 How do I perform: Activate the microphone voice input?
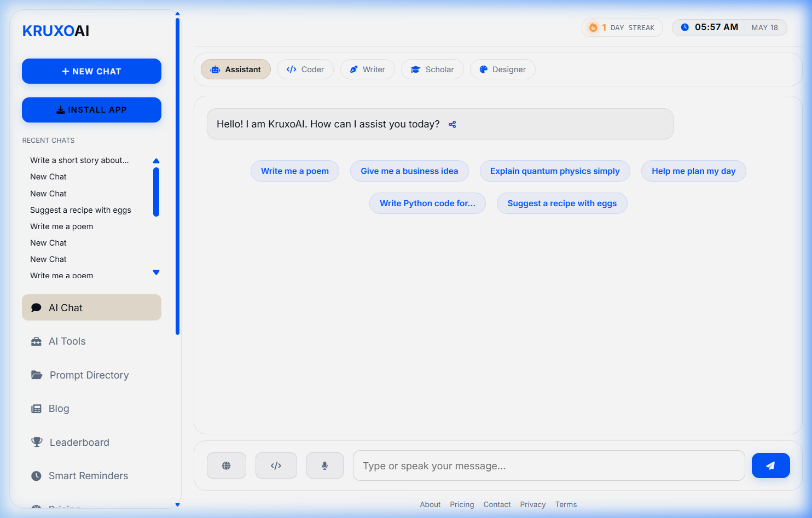(x=324, y=465)
